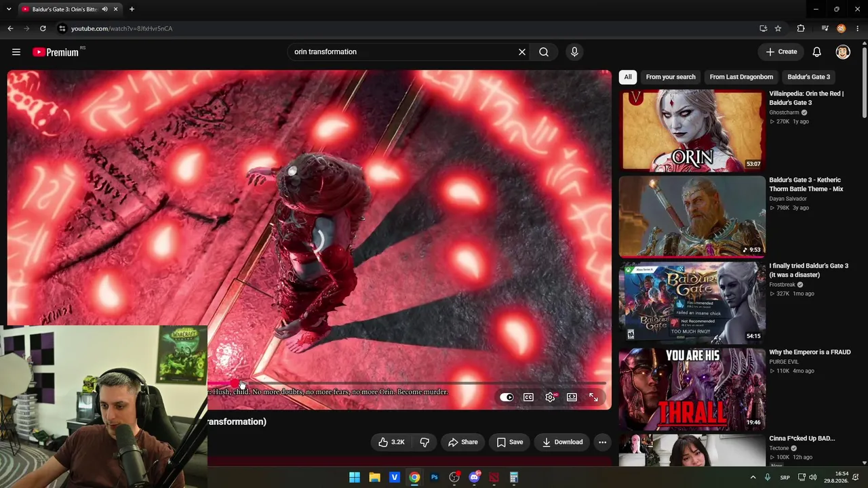Open Discord from the taskbar

point(474,477)
